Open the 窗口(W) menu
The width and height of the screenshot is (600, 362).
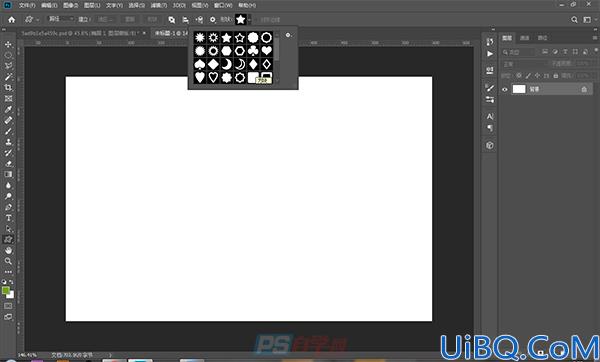223,5
